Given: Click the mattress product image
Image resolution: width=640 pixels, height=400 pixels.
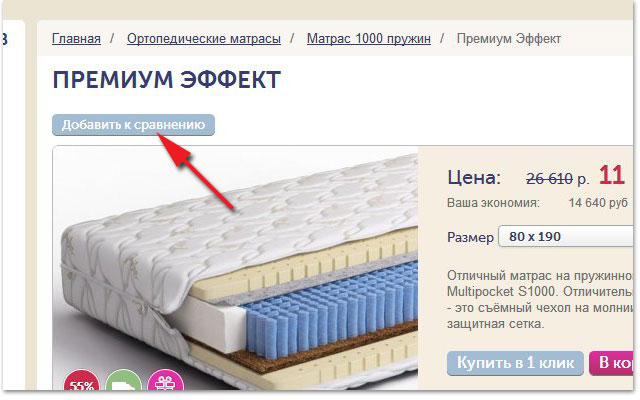Looking at the screenshot, I should [235, 267].
